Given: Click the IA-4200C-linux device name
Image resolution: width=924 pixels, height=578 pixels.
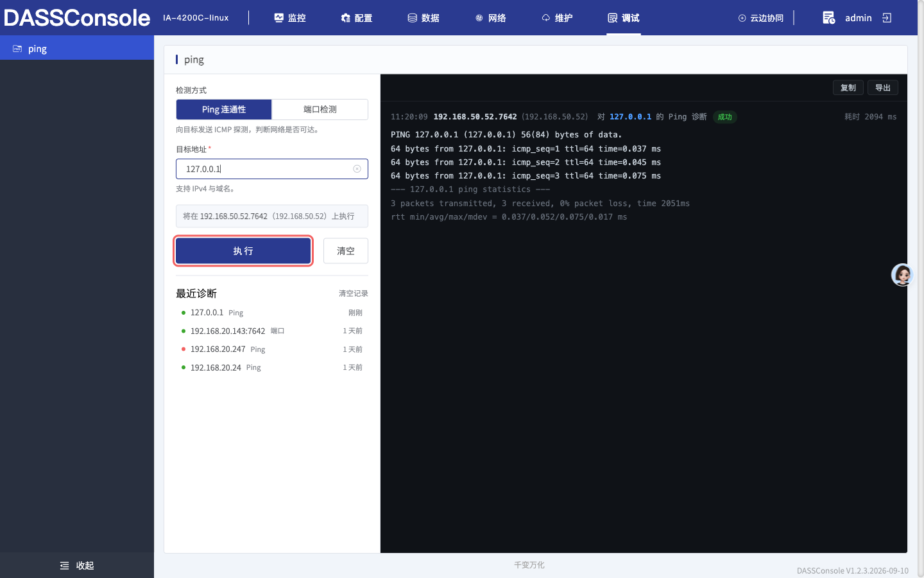Looking at the screenshot, I should (x=196, y=18).
